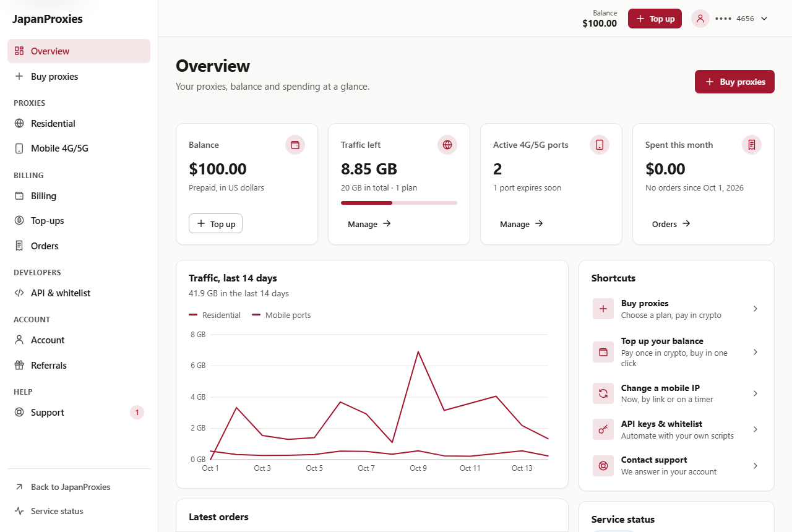
Task: Open the API keys & whitelist shortcut chevron
Action: (x=755, y=429)
